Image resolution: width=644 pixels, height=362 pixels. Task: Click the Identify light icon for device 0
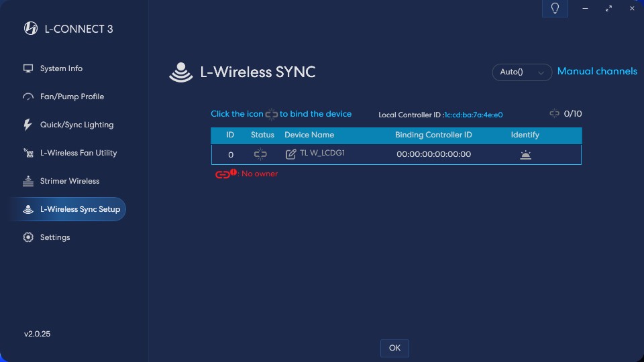pos(525,155)
